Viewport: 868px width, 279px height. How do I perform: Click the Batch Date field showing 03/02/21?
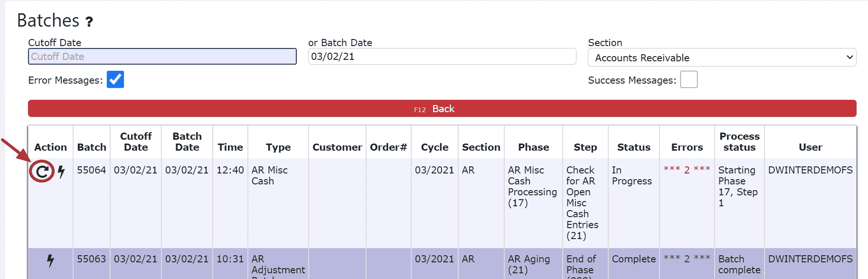pyautogui.click(x=442, y=57)
